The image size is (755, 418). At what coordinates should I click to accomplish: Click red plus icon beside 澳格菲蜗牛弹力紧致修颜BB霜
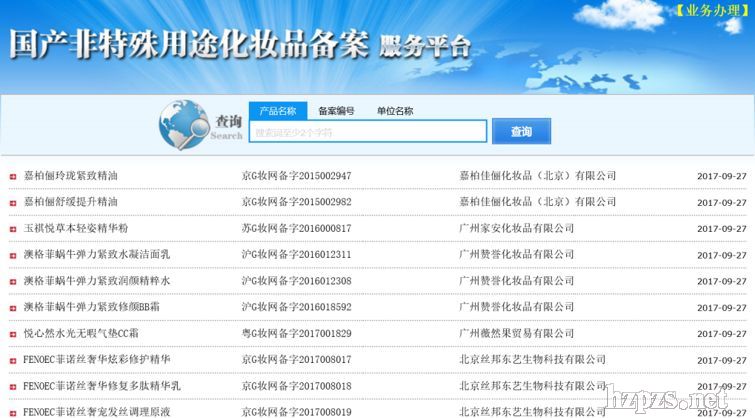point(12,308)
